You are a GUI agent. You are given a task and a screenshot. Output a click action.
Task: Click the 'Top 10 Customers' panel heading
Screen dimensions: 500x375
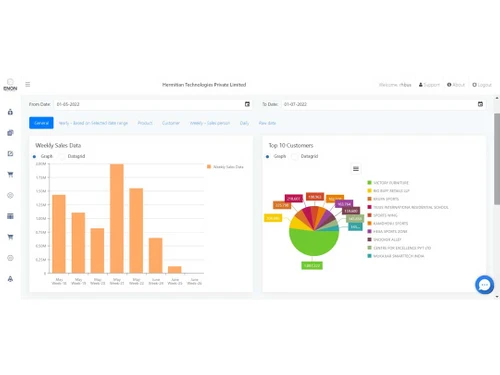click(291, 145)
